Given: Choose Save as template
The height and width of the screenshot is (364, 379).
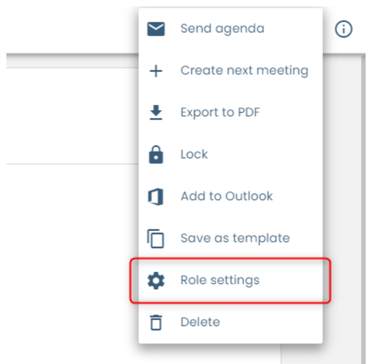Looking at the screenshot, I should (x=235, y=238).
